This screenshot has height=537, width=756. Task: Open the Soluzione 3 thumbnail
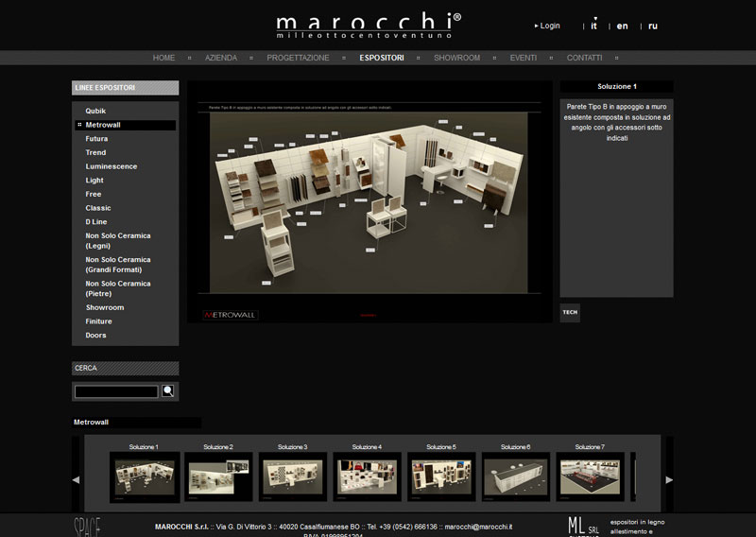(293, 477)
